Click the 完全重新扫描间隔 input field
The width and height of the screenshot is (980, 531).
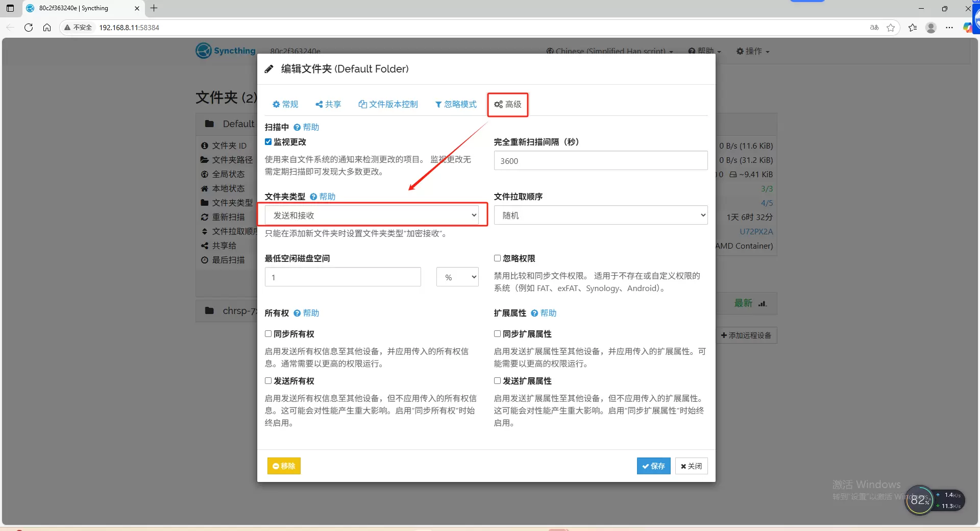(600, 161)
